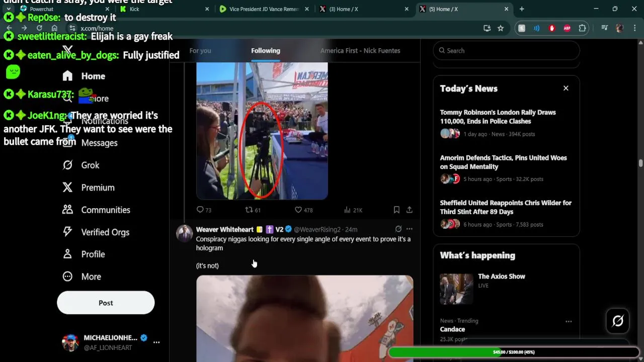Open Amorim Defends Tactics news story
This screenshot has height=362, width=644.
506,168
